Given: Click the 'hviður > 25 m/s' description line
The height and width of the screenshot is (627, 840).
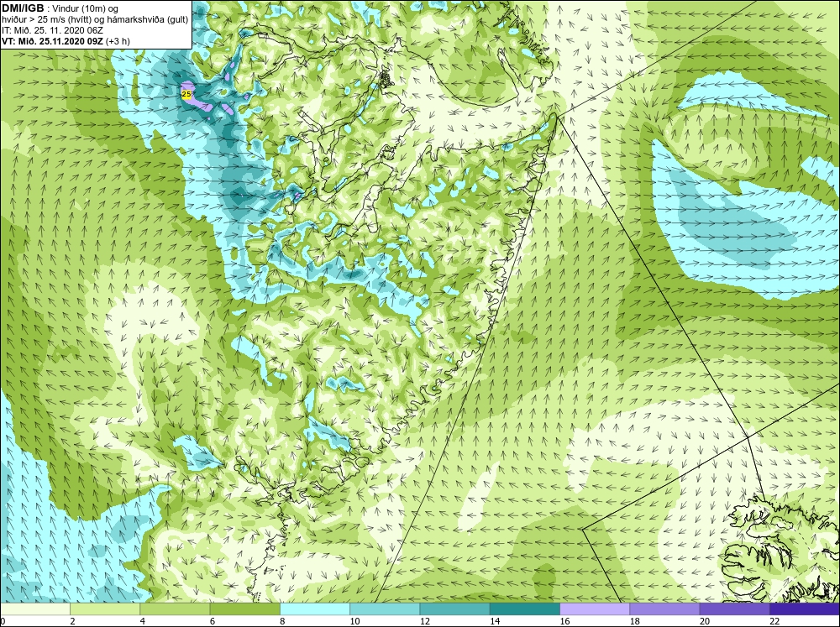Looking at the screenshot, I should [96, 19].
